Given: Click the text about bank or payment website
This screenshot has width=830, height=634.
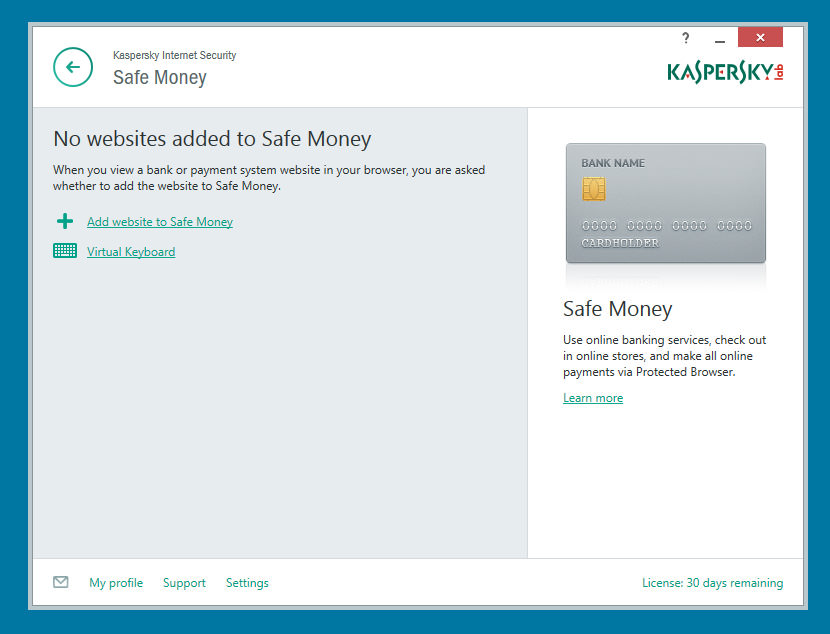Looking at the screenshot, I should 269,178.
